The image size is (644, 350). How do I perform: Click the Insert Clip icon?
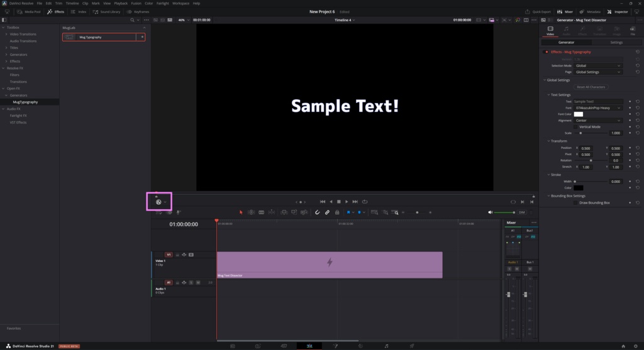(284, 212)
